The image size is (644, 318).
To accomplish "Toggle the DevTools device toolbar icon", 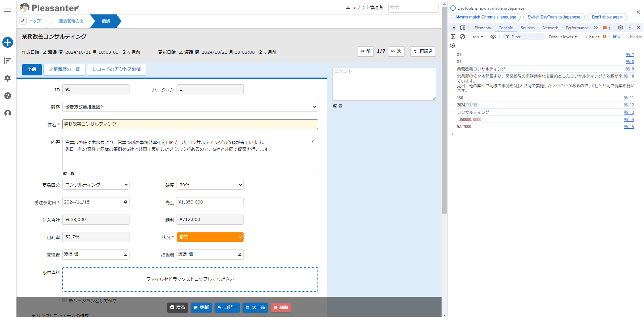I will (463, 28).
